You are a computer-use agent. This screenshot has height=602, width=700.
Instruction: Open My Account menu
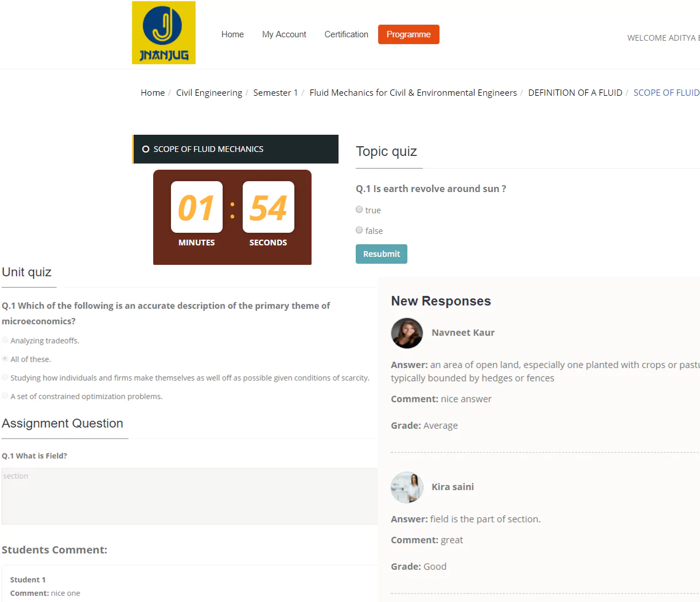coord(284,34)
